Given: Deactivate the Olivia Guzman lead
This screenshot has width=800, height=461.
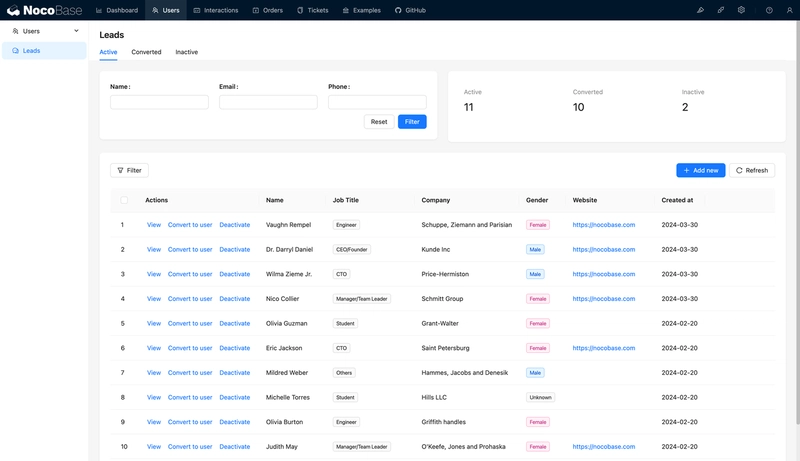Looking at the screenshot, I should [235, 323].
